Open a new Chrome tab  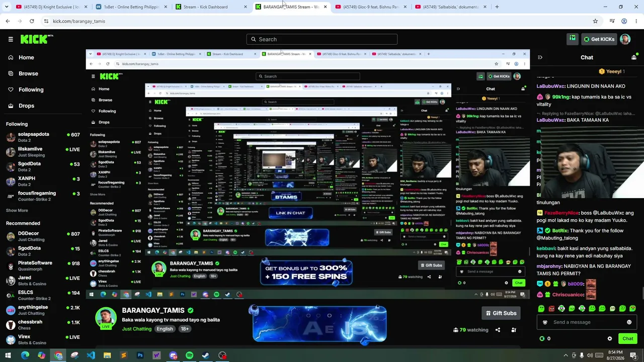497,7
